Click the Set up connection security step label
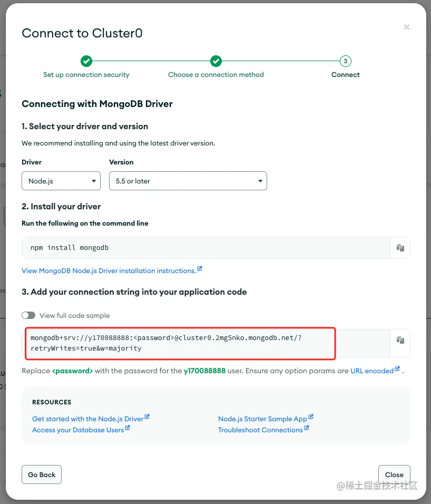Viewport: 431px width, 504px height. pos(86,74)
